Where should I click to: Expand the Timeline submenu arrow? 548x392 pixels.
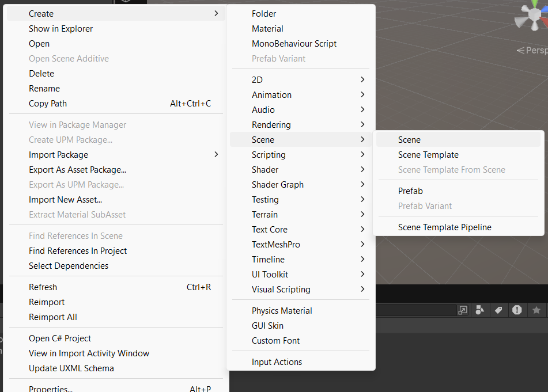coord(362,260)
